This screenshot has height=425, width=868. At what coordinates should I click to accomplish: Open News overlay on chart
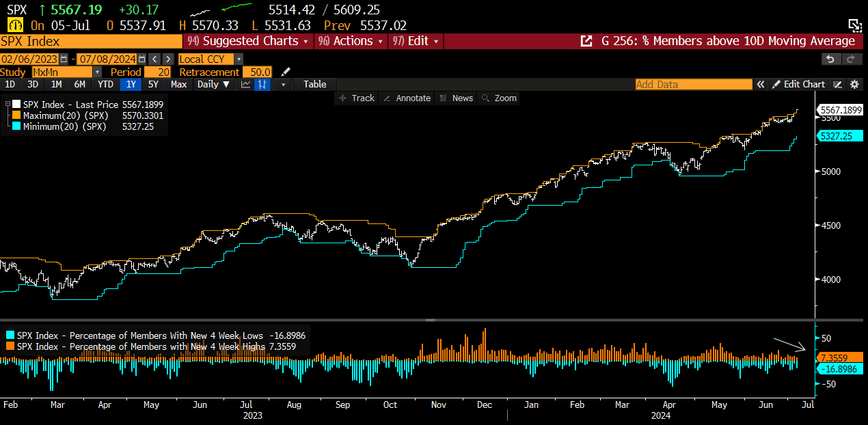click(456, 98)
